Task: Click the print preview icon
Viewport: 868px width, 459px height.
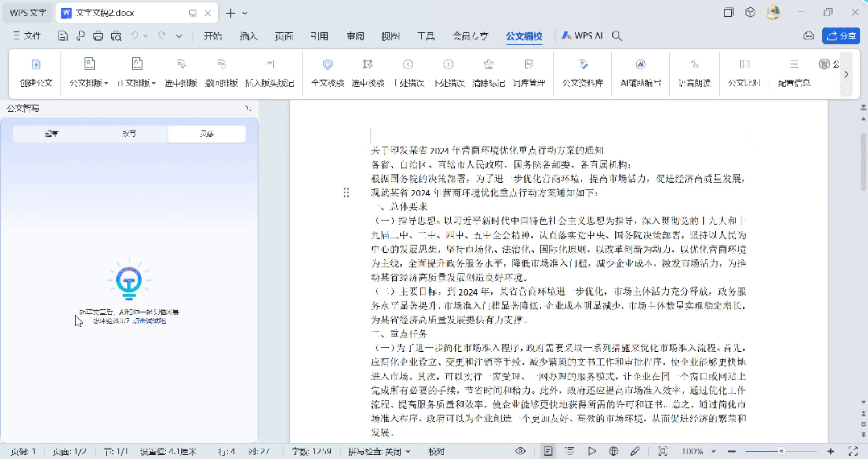Action: click(116, 36)
